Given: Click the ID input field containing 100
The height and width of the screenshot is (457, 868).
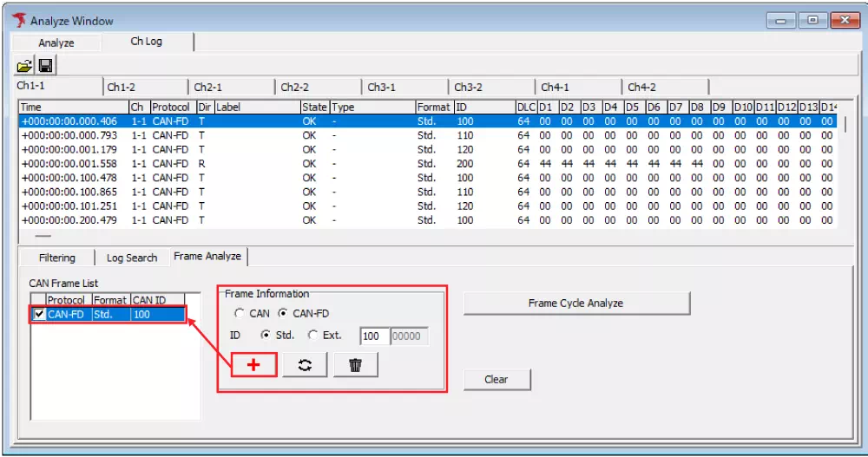Looking at the screenshot, I should tap(374, 336).
